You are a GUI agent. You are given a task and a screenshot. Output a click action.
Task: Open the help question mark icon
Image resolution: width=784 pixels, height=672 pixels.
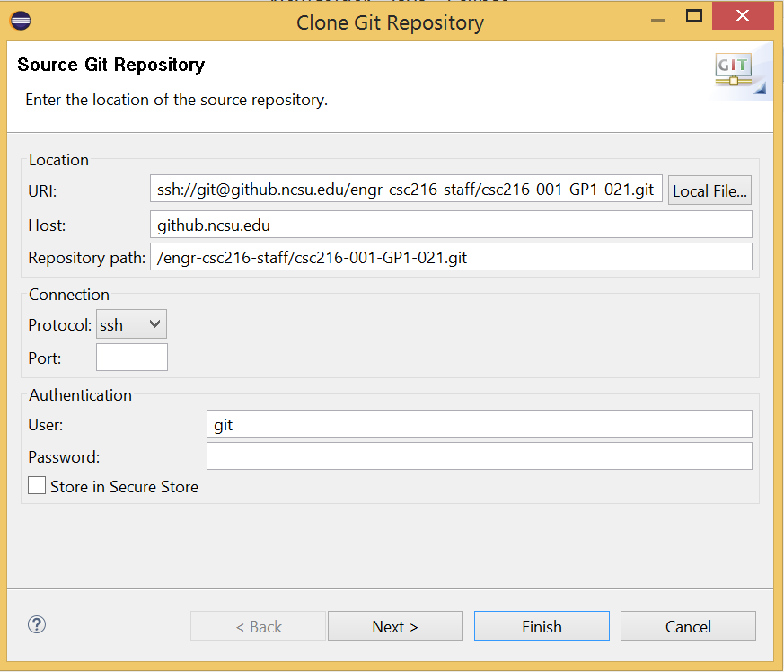(36, 624)
